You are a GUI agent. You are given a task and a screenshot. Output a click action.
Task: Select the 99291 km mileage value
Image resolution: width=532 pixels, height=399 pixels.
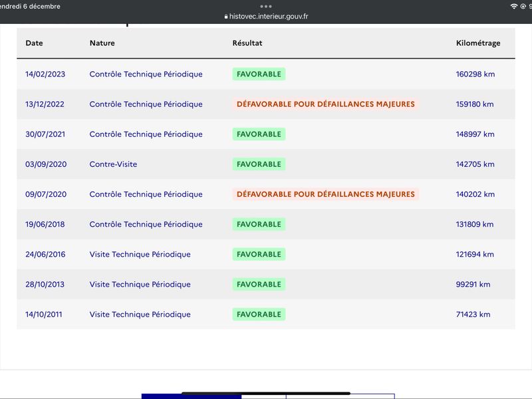pyautogui.click(x=473, y=285)
